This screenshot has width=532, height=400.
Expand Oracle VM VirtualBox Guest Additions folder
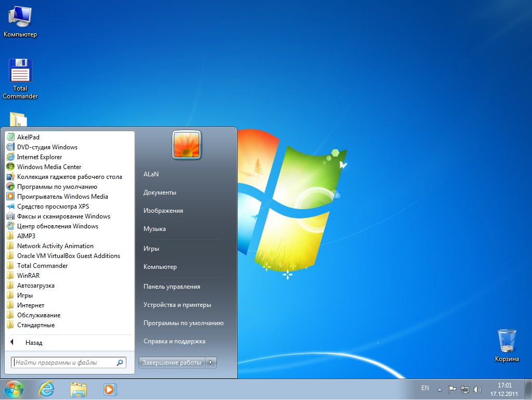[x=69, y=255]
